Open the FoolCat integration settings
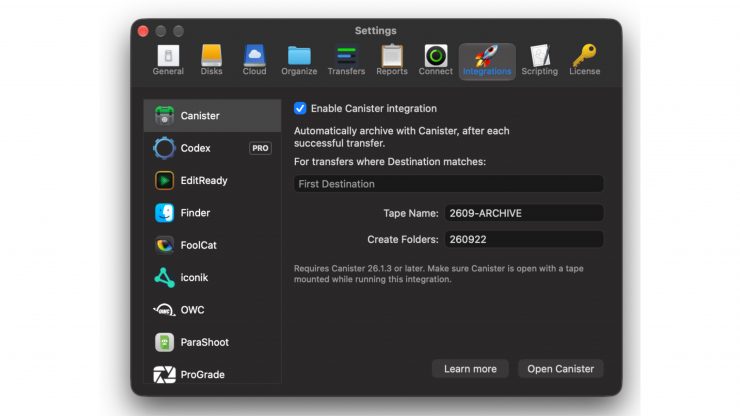Viewport: 740px width, 416px height. 212,245
